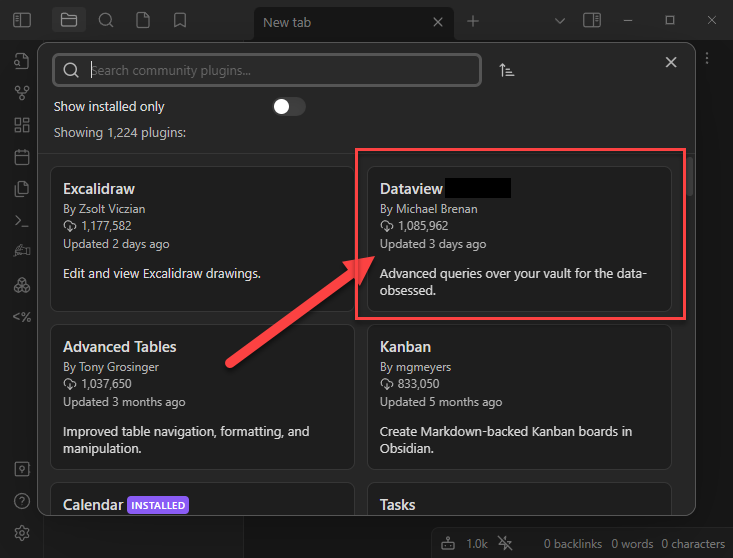The width and height of the screenshot is (733, 558).
Task: Select the New tab tab
Action: point(353,22)
